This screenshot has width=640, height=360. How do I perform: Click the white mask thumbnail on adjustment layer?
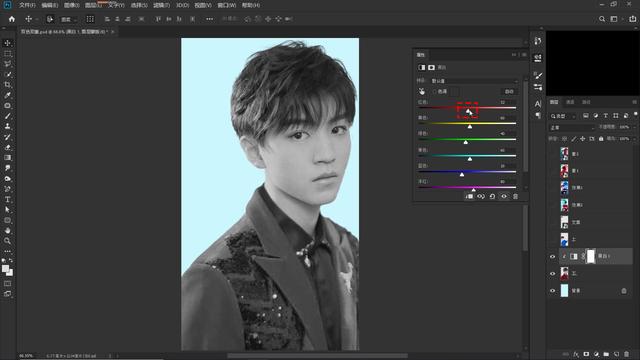click(x=591, y=256)
